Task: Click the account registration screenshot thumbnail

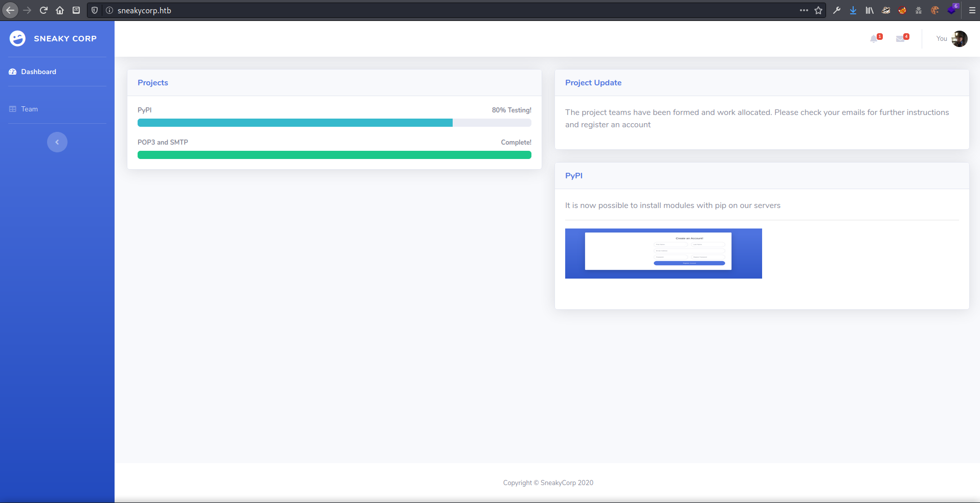Action: [x=663, y=254]
